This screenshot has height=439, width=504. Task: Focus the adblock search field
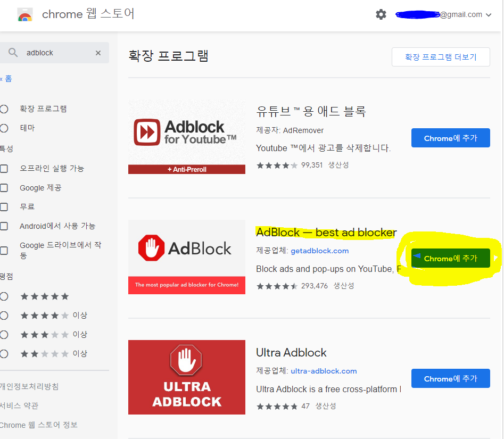click(x=54, y=53)
